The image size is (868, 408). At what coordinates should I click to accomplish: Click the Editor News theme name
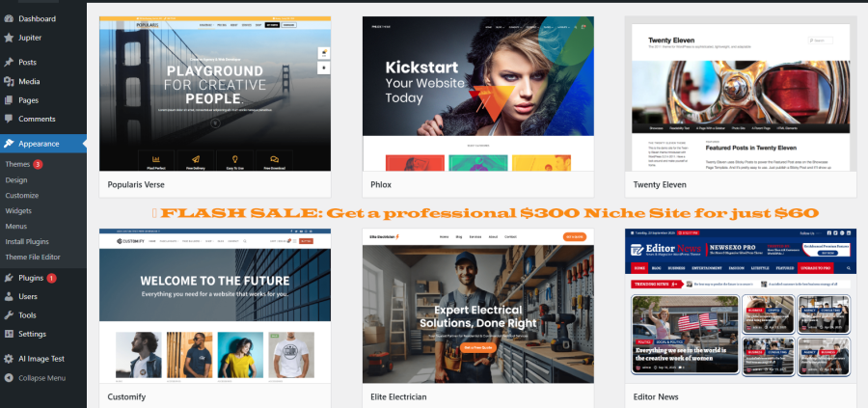[x=656, y=397]
